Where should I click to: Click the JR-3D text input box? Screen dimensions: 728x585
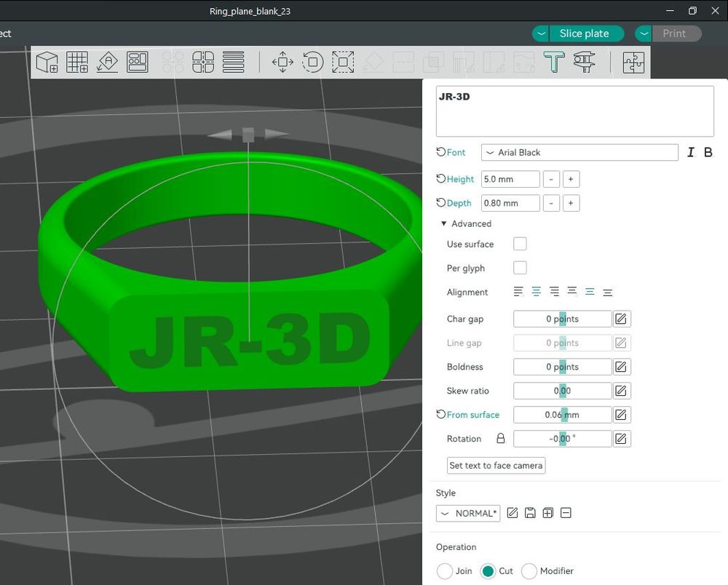coord(575,111)
